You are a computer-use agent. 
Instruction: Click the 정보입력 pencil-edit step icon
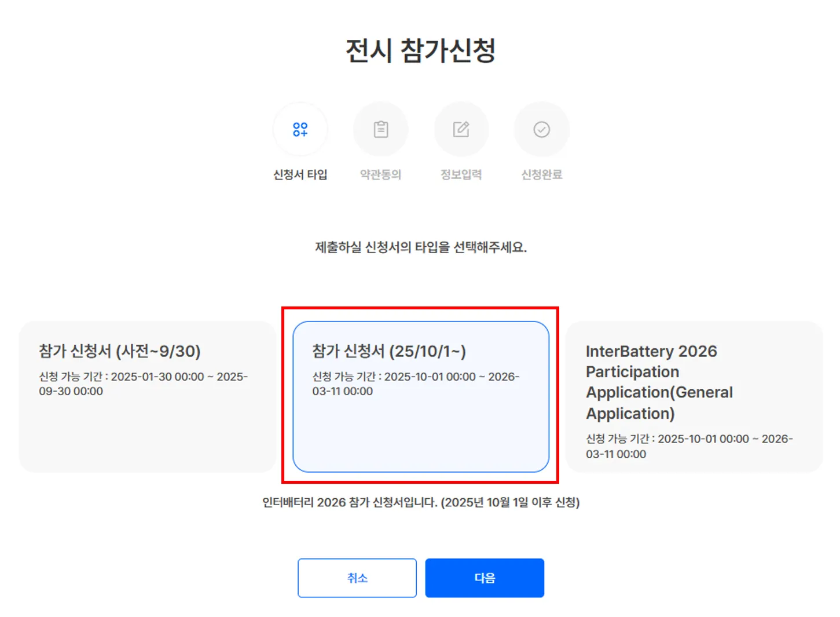461,129
